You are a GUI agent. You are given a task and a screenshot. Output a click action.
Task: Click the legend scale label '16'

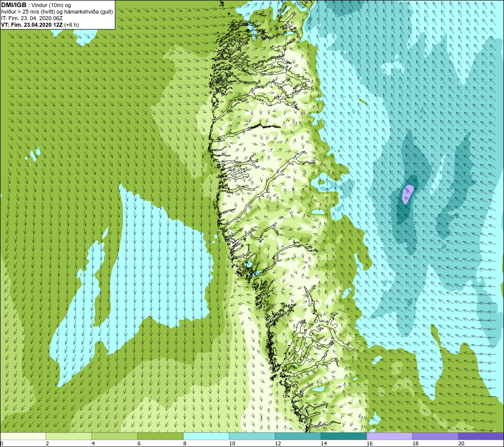click(x=369, y=443)
